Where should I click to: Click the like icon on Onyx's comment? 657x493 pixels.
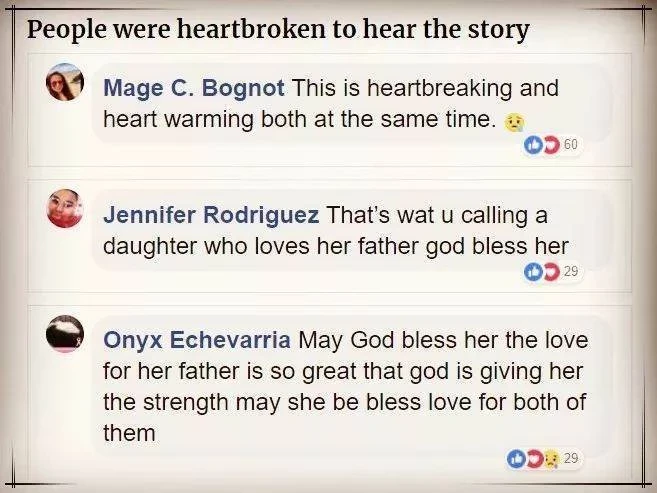pyautogui.click(x=515, y=459)
